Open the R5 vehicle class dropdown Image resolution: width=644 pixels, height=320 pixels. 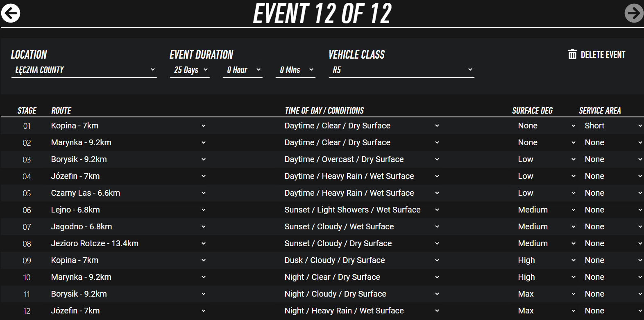click(x=401, y=70)
